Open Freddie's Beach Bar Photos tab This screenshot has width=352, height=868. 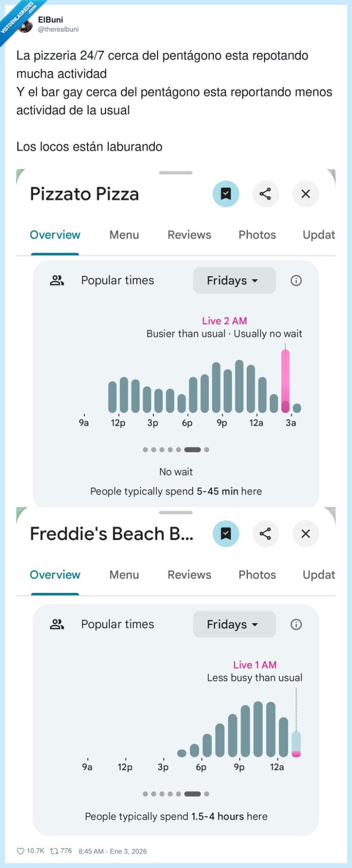[257, 575]
